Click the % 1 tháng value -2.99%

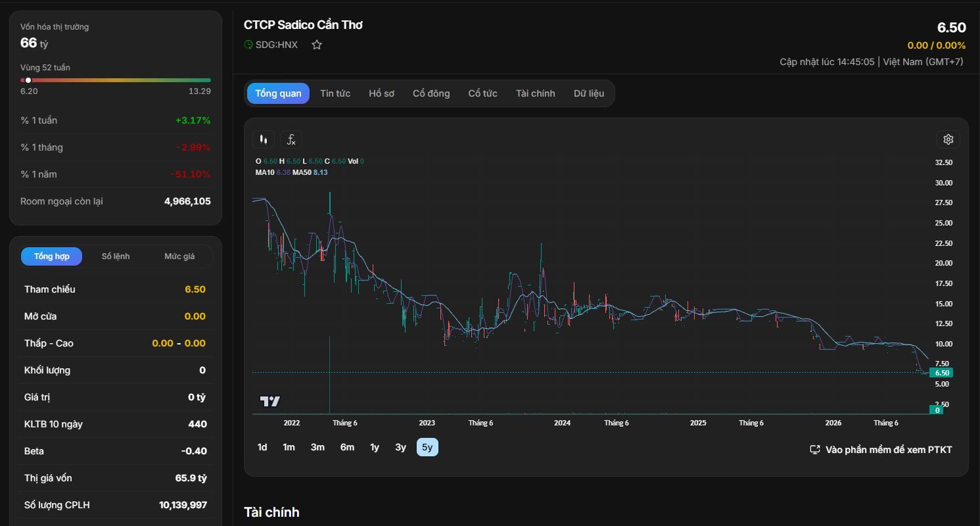point(193,147)
